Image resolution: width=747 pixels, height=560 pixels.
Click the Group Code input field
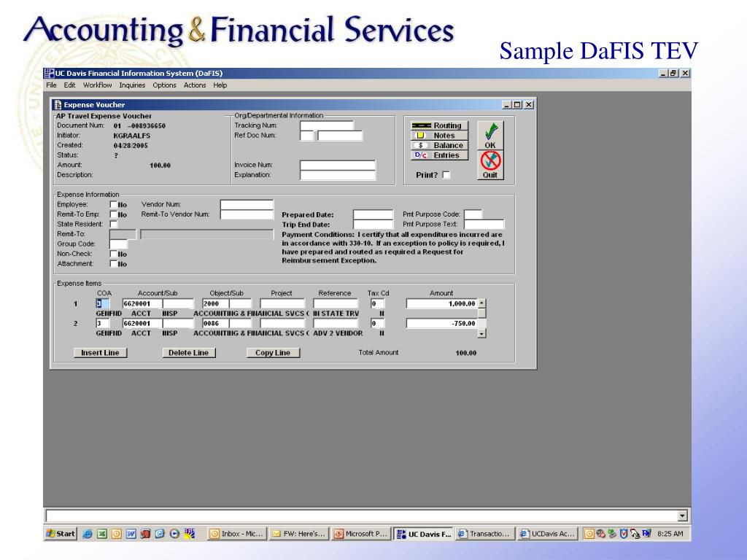coord(119,244)
